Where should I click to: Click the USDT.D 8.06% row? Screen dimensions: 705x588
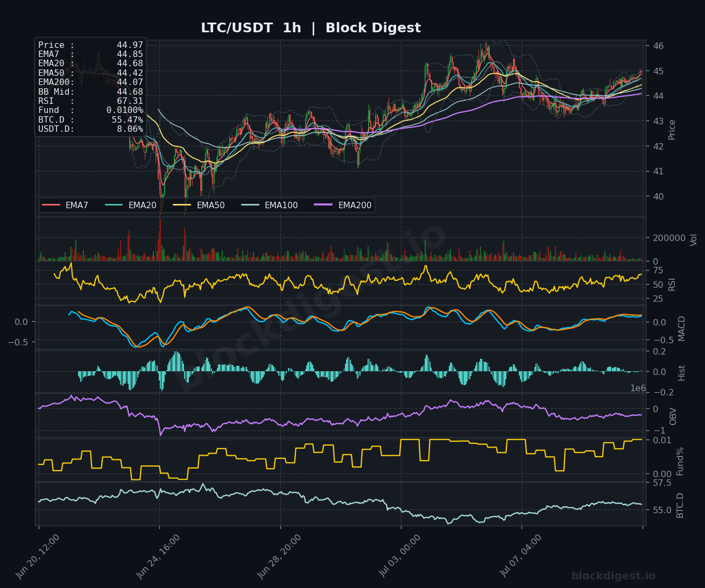pyautogui.click(x=90, y=129)
